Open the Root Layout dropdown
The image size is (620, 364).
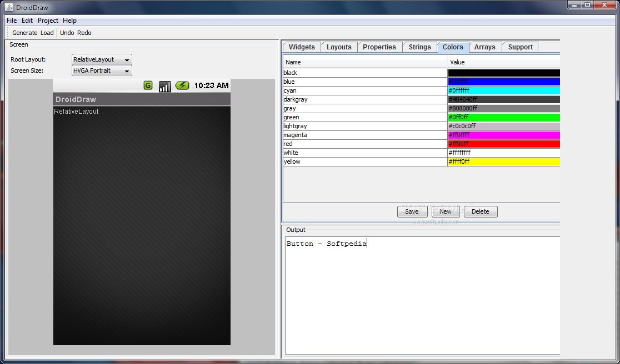pos(102,59)
